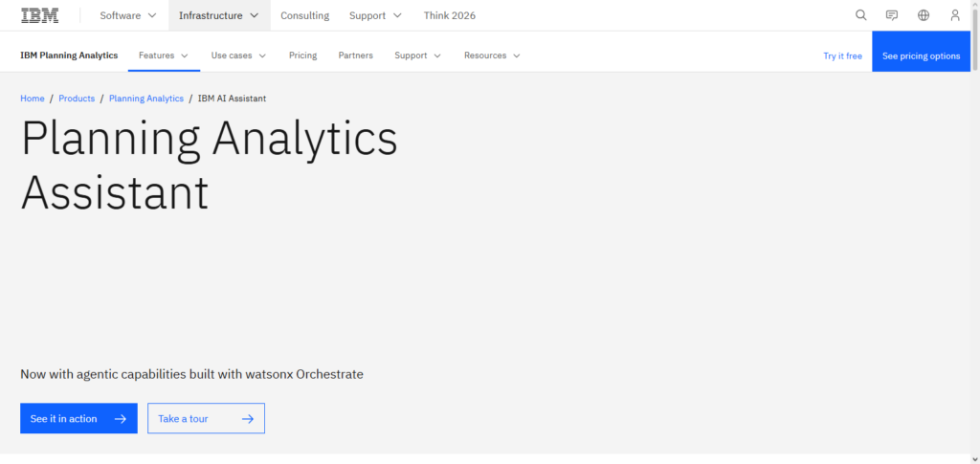Expand the Infrastructure menu

click(x=219, y=15)
